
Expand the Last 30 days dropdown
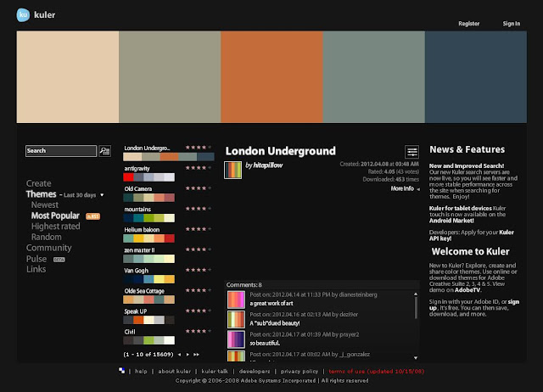tap(102, 195)
